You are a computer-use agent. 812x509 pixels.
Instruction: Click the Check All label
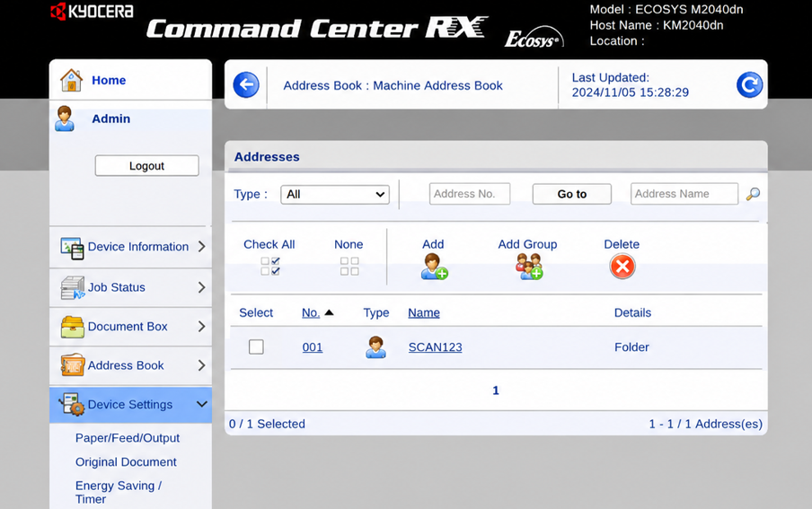[269, 244]
